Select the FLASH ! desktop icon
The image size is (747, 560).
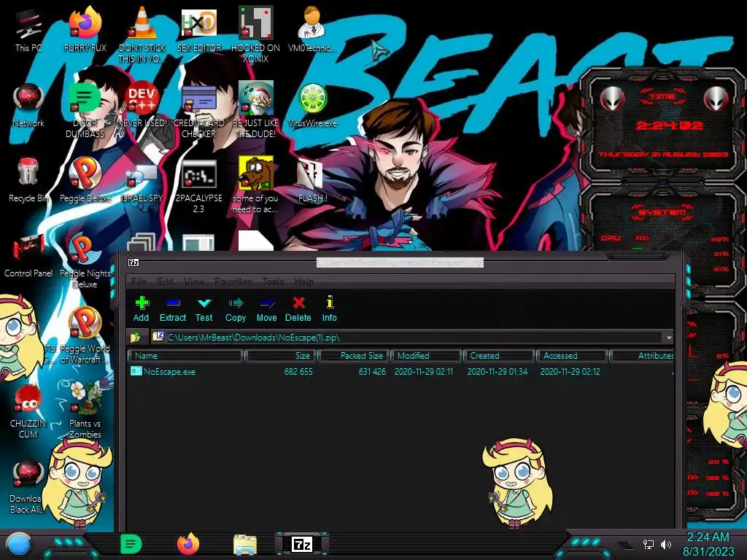[312, 181]
